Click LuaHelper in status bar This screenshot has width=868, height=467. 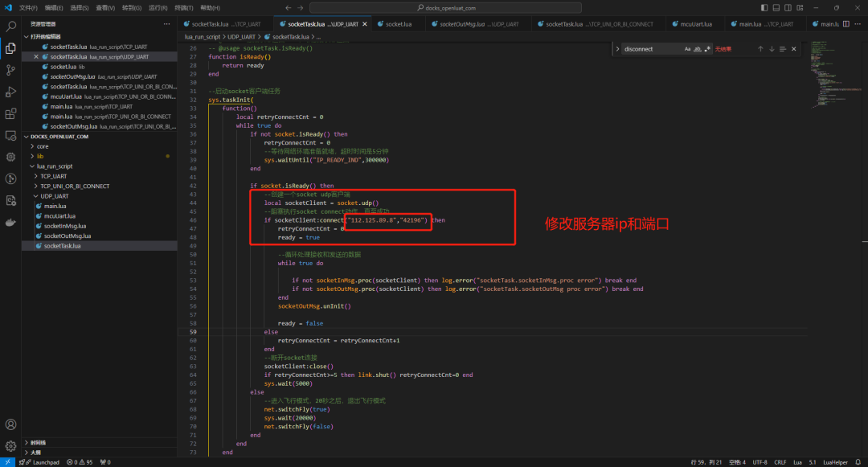point(835,462)
